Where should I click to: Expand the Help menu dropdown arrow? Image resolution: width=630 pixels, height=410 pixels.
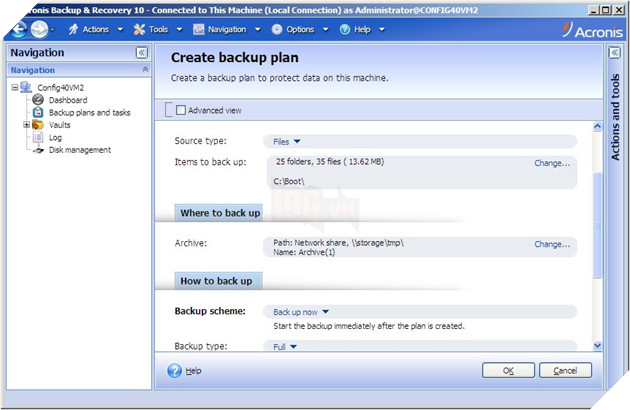click(382, 29)
